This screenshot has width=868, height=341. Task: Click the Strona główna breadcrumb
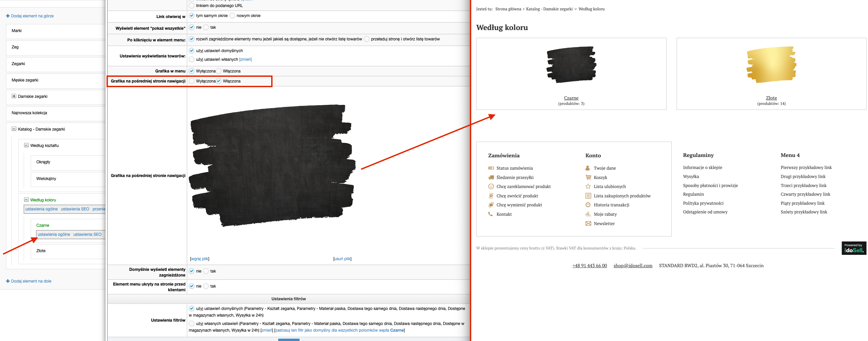(x=508, y=9)
